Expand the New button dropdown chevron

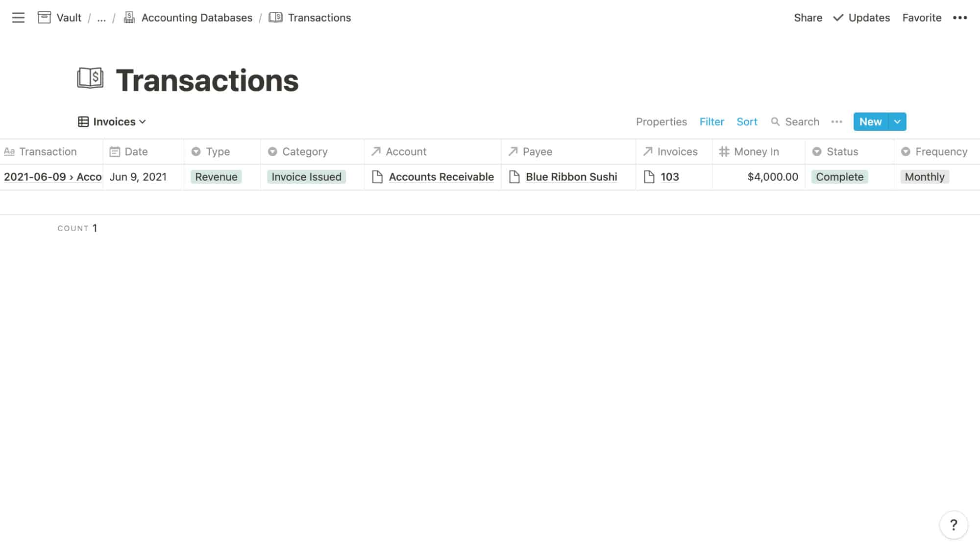[897, 121]
